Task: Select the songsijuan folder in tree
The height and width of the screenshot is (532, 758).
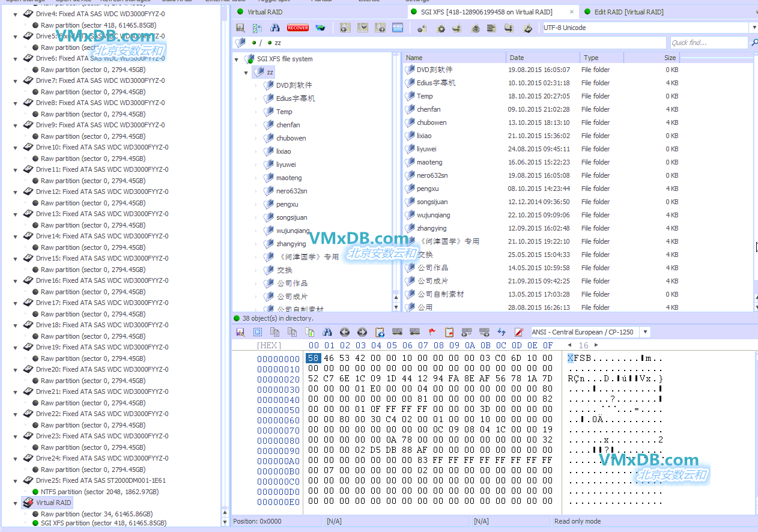Action: pos(291,217)
